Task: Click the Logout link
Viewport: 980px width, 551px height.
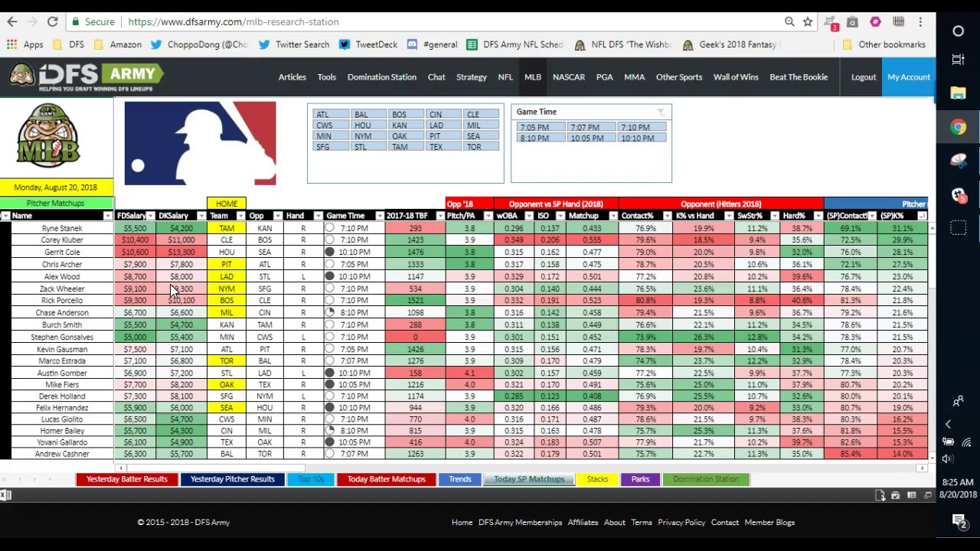Action: (864, 77)
